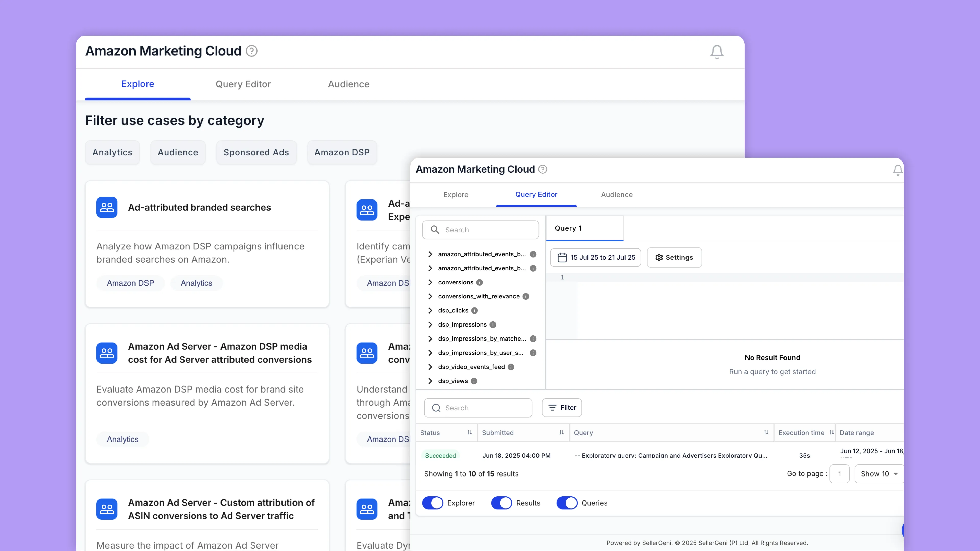Sort by Query column
Image resolution: width=980 pixels, height=551 pixels.
tap(766, 432)
